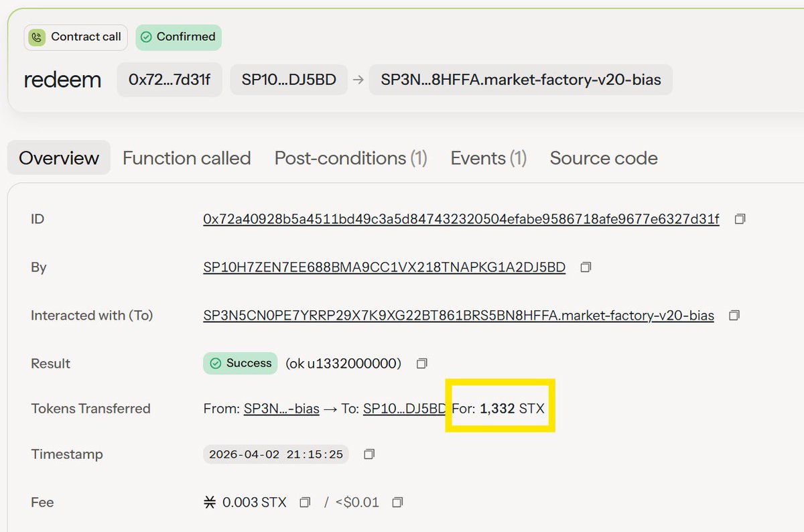This screenshot has width=804, height=532.
Task: Click the (ok u1332000000) result text
Action: pos(343,363)
